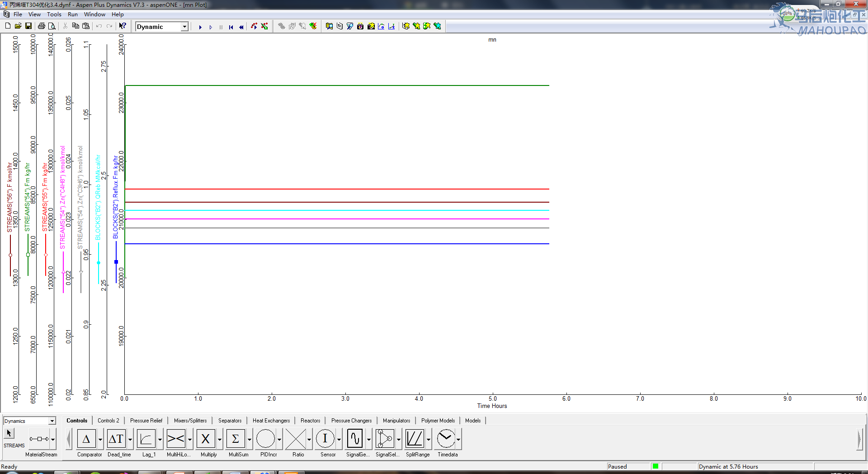Click the Print icon
868x474 pixels.
coord(42,26)
